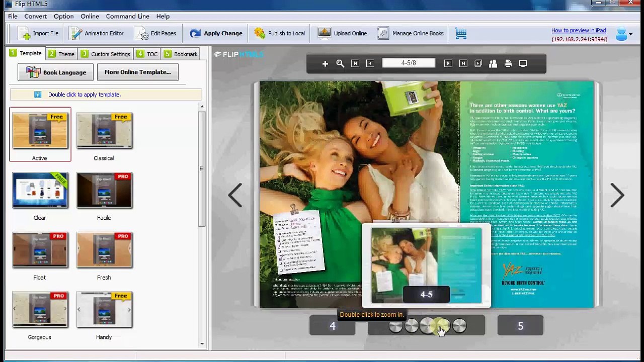Click Upload Online
The image size is (644, 362).
343,33
